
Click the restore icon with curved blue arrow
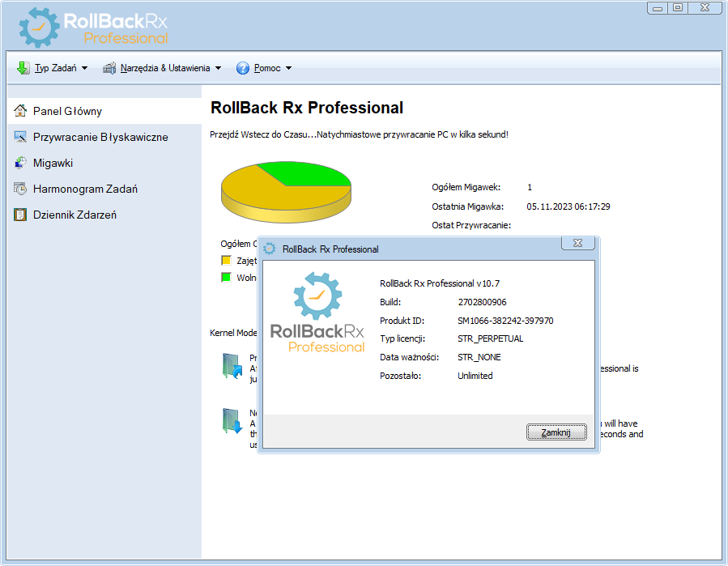tap(232, 366)
